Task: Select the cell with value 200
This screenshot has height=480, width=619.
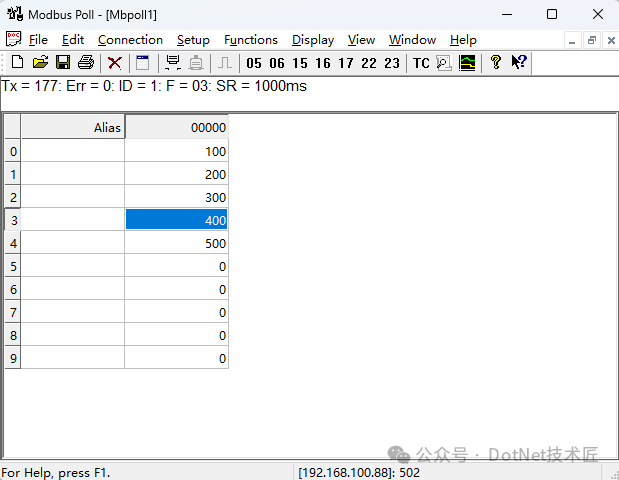Action: coord(176,173)
